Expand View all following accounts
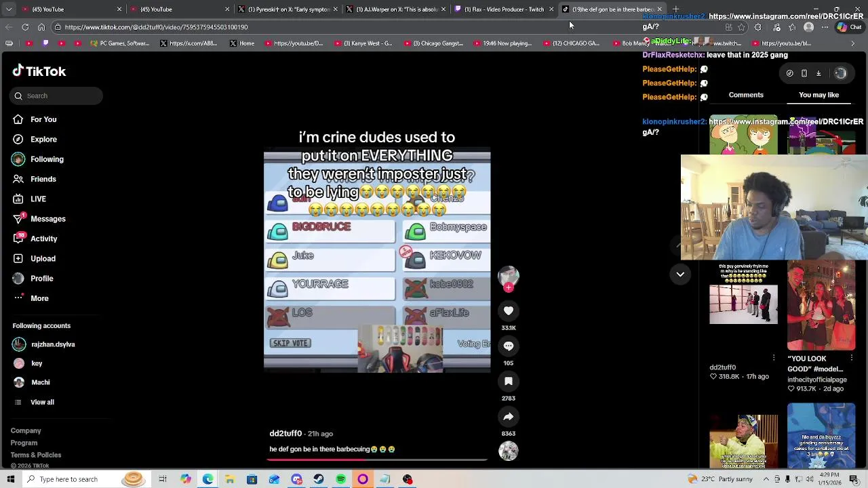This screenshot has height=488, width=868. coord(33,402)
